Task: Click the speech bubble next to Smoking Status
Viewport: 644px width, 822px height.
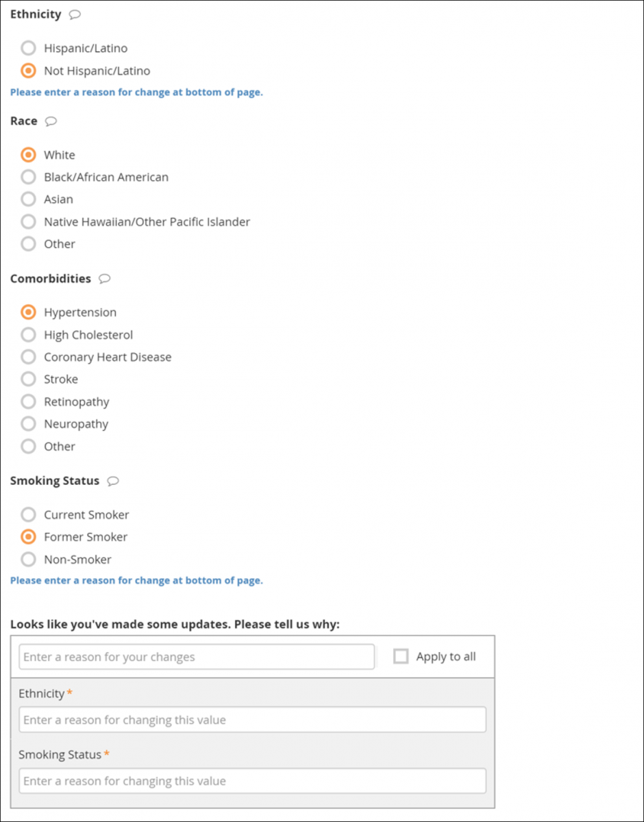Action: 113,481
